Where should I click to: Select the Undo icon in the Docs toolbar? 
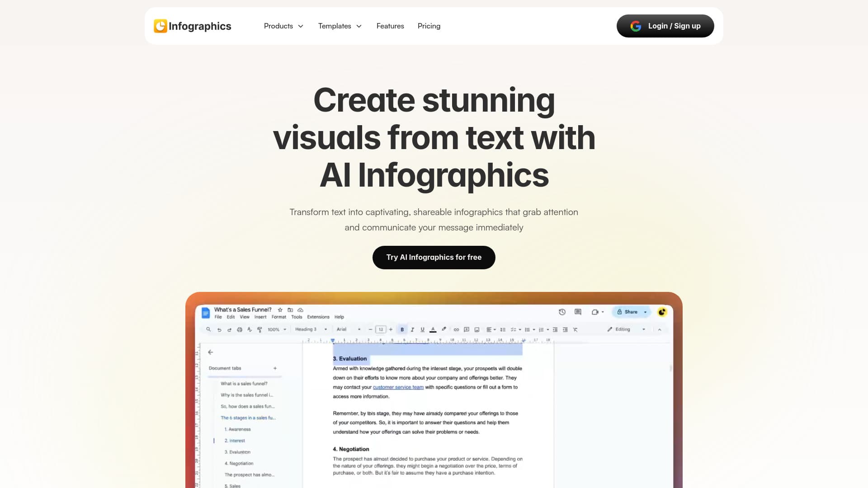tap(220, 329)
